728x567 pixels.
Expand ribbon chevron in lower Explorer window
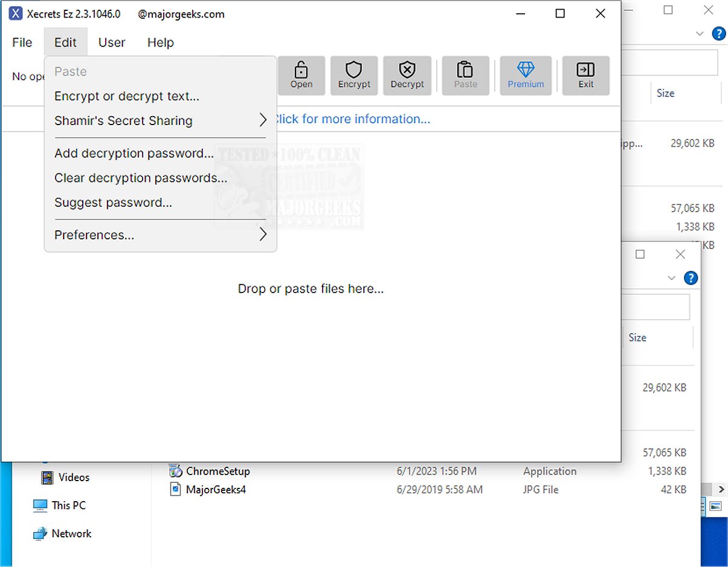(672, 278)
